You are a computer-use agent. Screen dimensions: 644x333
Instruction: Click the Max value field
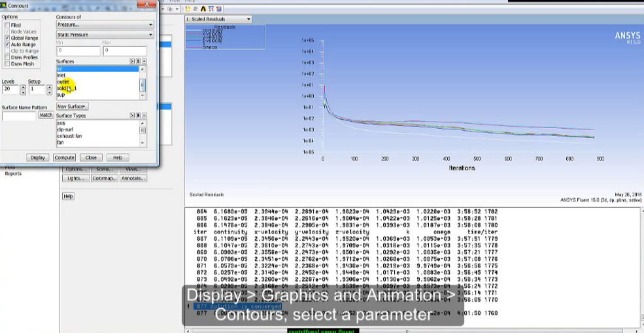click(124, 50)
